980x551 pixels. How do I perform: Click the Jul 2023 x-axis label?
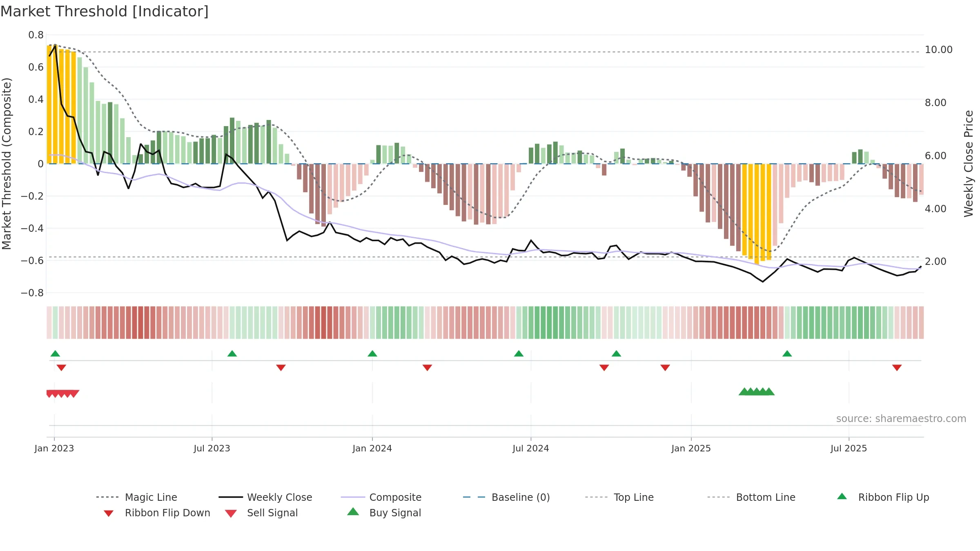tap(212, 449)
